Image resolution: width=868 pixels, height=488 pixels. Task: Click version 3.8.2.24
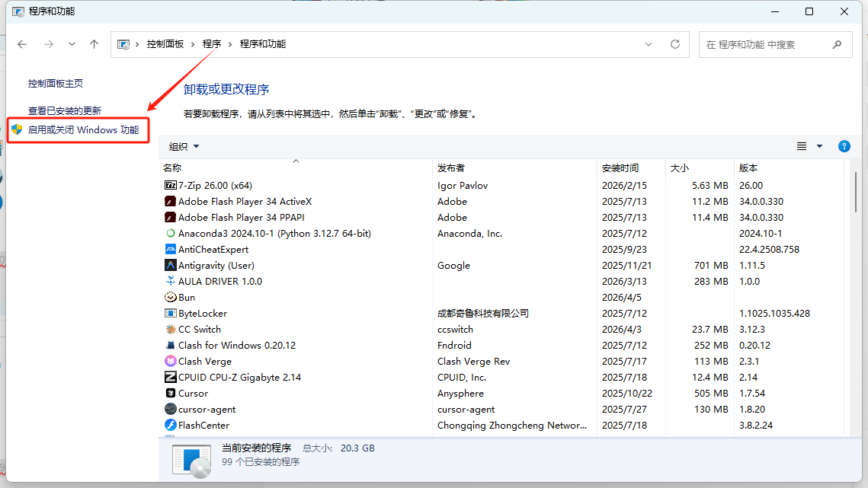click(756, 425)
